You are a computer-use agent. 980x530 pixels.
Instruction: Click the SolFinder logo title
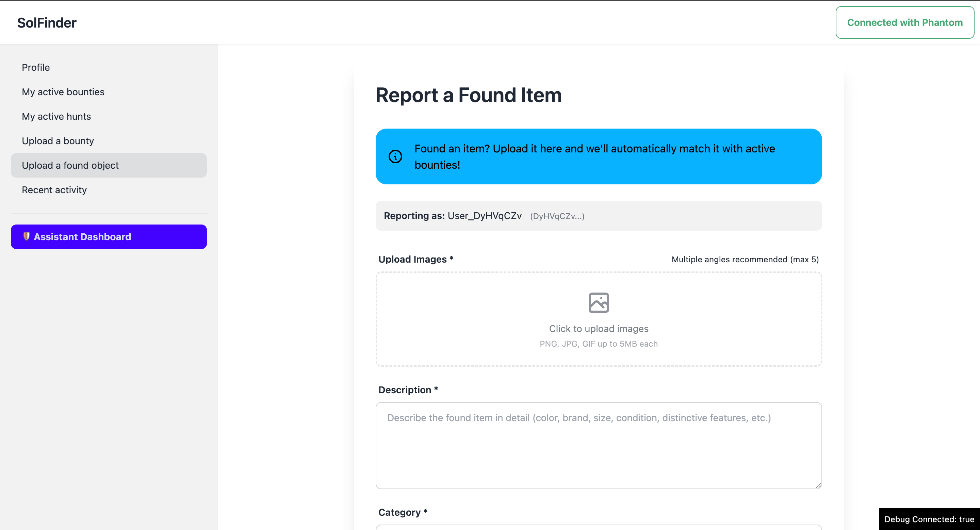coord(47,23)
